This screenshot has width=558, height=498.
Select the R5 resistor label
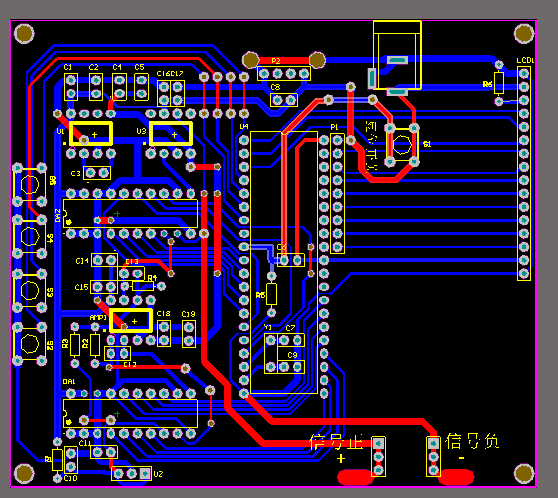tap(260, 295)
